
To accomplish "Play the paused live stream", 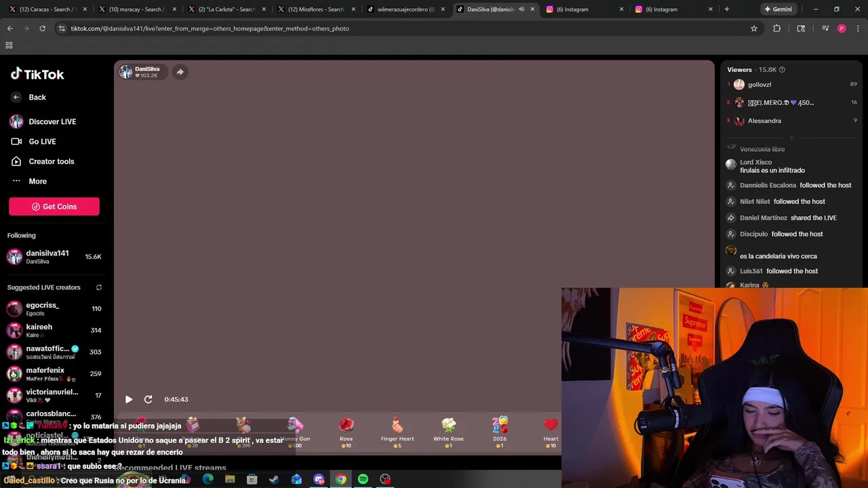I will tap(129, 399).
